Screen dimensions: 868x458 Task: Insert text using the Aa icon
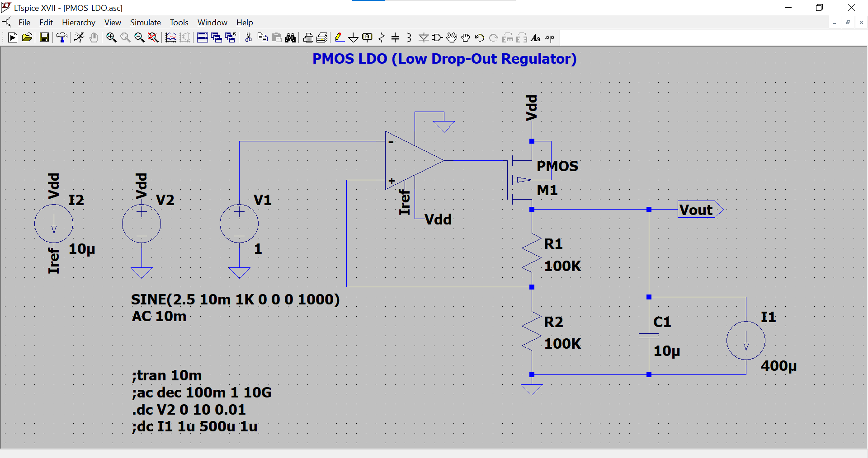pyautogui.click(x=536, y=37)
